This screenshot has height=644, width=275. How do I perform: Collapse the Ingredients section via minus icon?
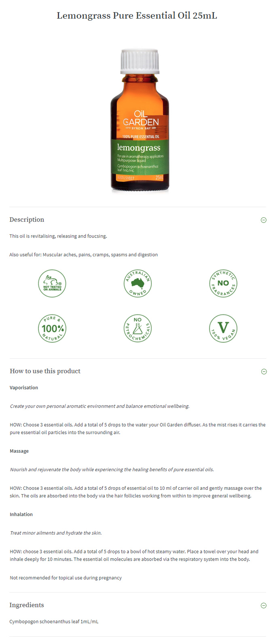pyautogui.click(x=264, y=606)
